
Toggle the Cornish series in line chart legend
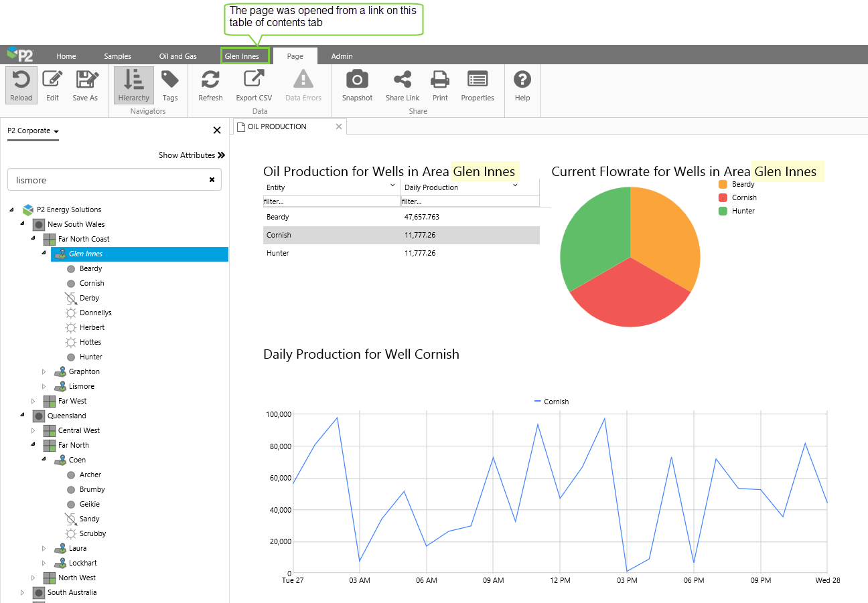tap(551, 402)
